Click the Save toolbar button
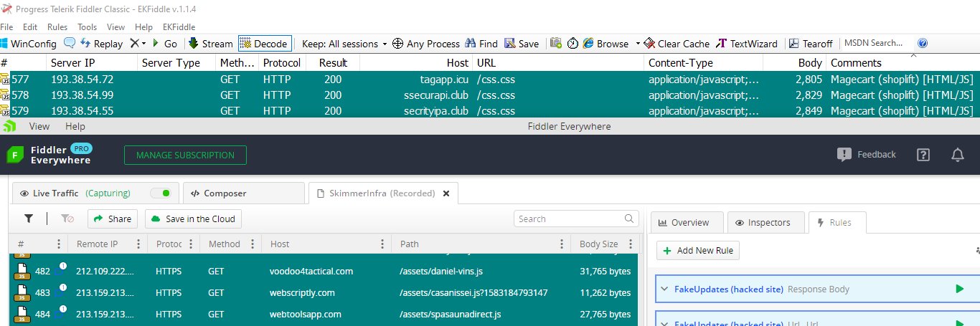The image size is (980, 326). click(522, 44)
